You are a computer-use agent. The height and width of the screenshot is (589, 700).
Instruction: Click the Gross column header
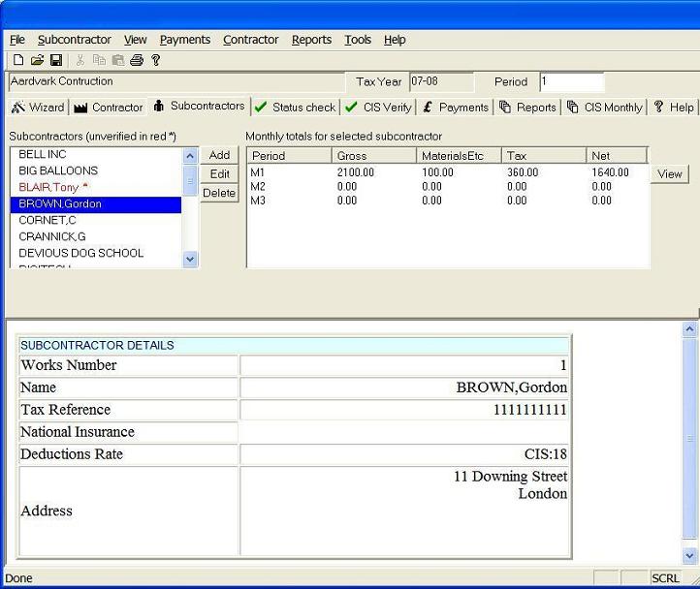(374, 156)
